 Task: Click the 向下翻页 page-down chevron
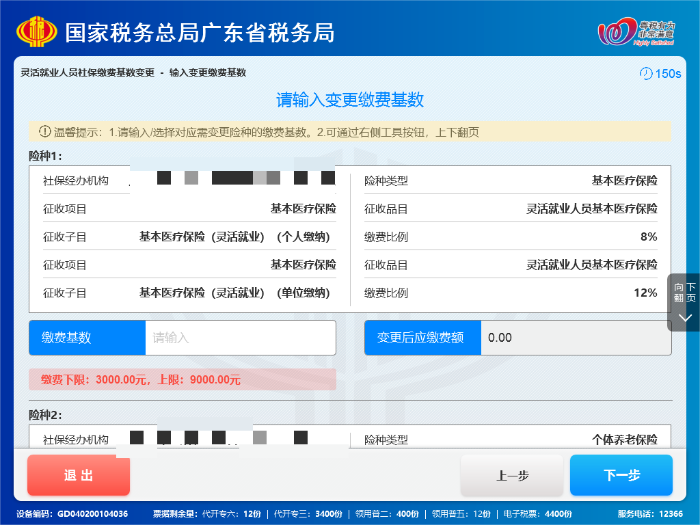click(x=685, y=317)
